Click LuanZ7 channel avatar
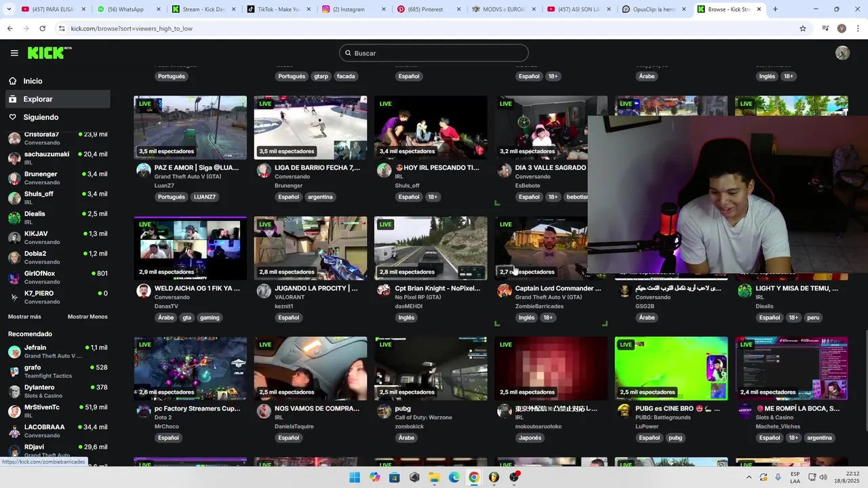Image resolution: width=868 pixels, height=488 pixels. click(143, 170)
